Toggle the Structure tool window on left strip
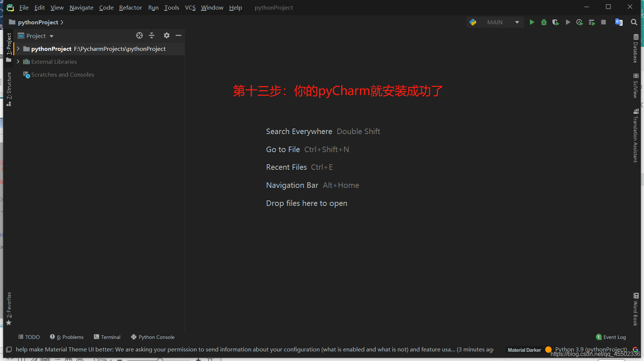This screenshot has width=644, height=361. point(9,88)
